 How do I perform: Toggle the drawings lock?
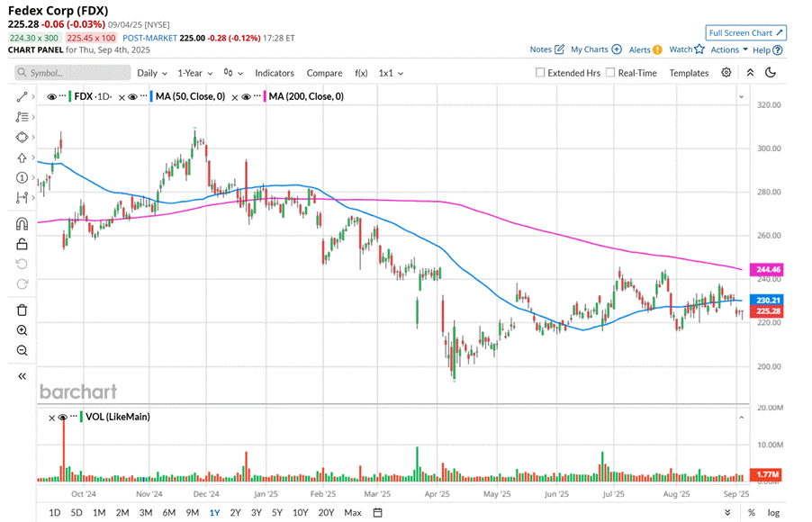click(22, 244)
